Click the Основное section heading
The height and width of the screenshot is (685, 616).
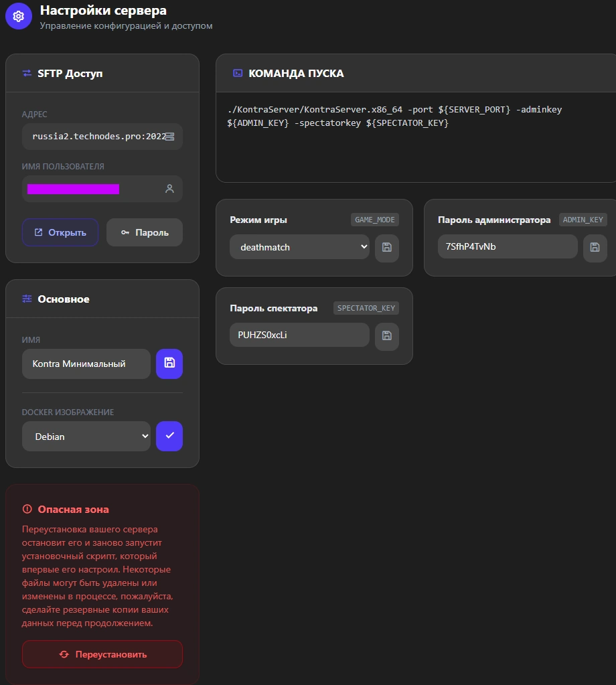click(64, 299)
